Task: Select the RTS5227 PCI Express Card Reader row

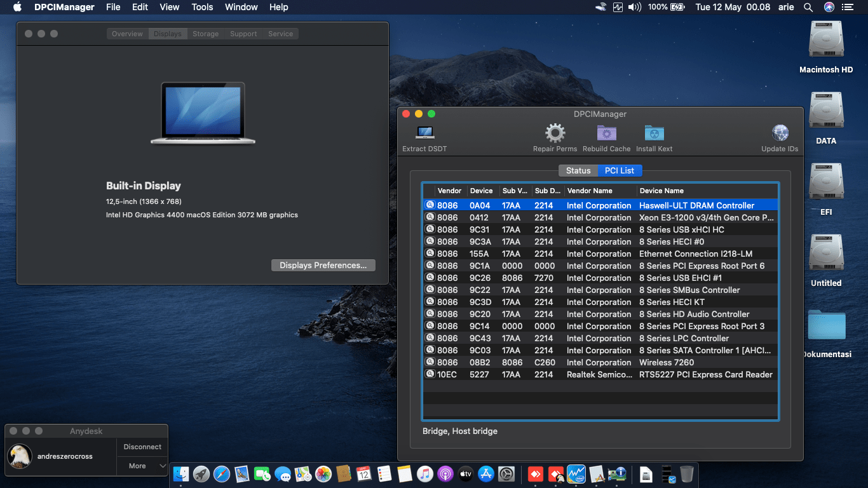Action: pyautogui.click(x=600, y=374)
